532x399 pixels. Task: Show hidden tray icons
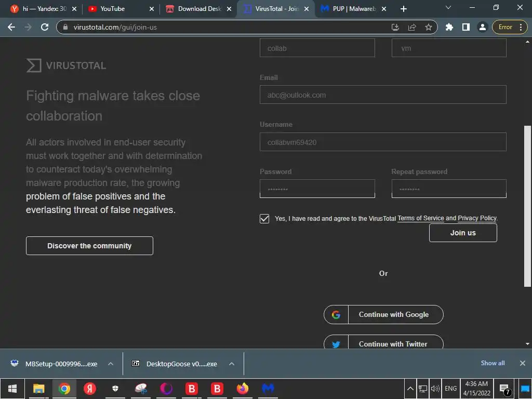(x=410, y=389)
